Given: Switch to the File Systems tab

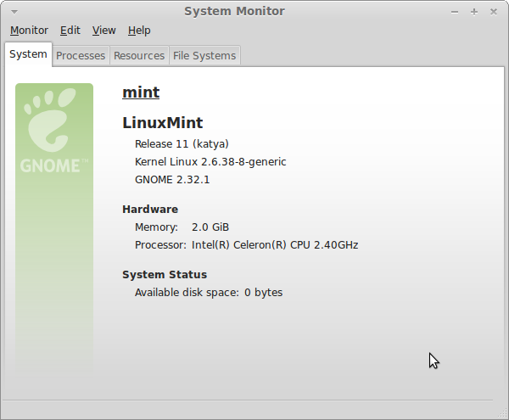Looking at the screenshot, I should [204, 55].
